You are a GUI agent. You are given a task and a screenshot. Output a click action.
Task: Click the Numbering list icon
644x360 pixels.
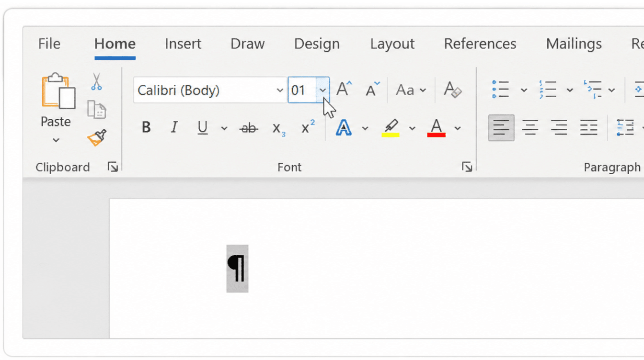[548, 90]
